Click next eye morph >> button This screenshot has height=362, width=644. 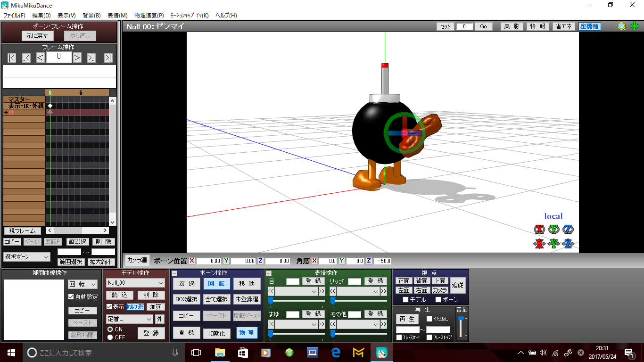click(x=322, y=291)
